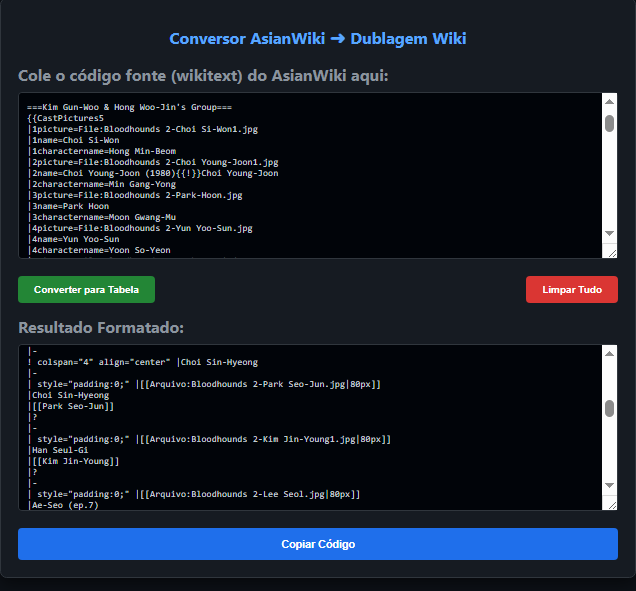Click the resize handle of result textarea
The height and width of the screenshot is (591, 636).
click(612, 505)
